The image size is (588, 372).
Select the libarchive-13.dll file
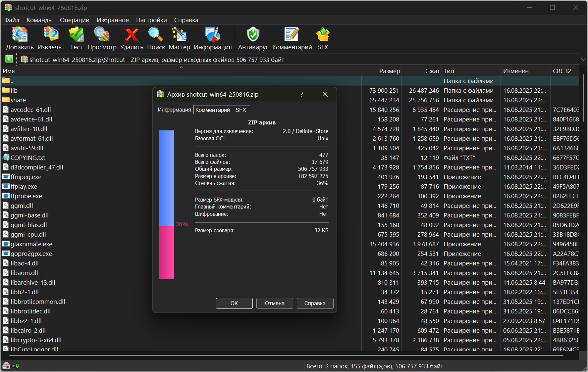33,282
